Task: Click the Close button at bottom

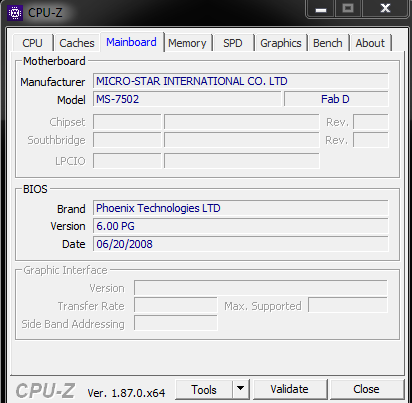Action: coord(366,389)
